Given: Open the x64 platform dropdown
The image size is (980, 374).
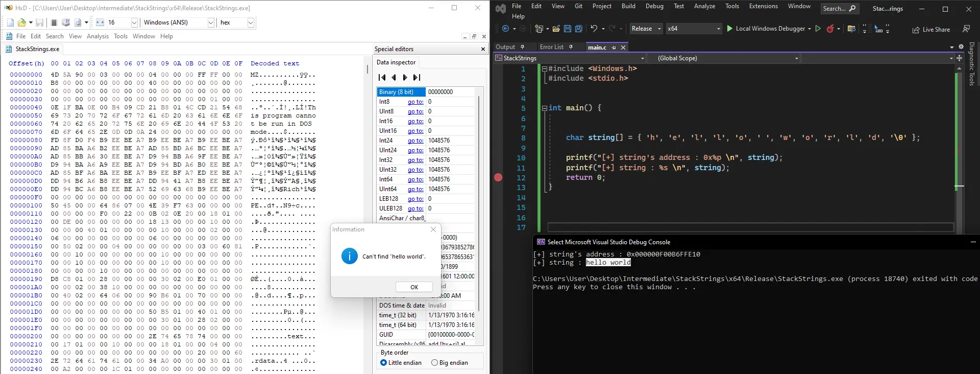Looking at the screenshot, I should click(x=694, y=29).
